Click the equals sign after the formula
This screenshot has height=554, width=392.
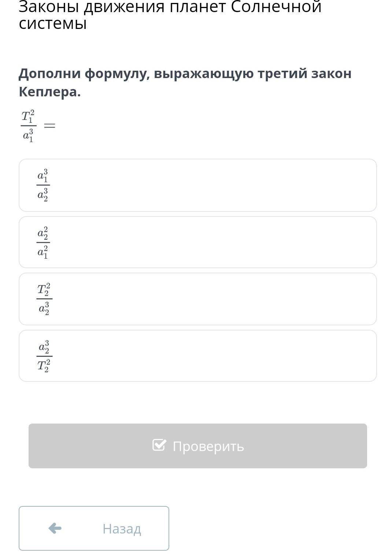[x=49, y=126]
